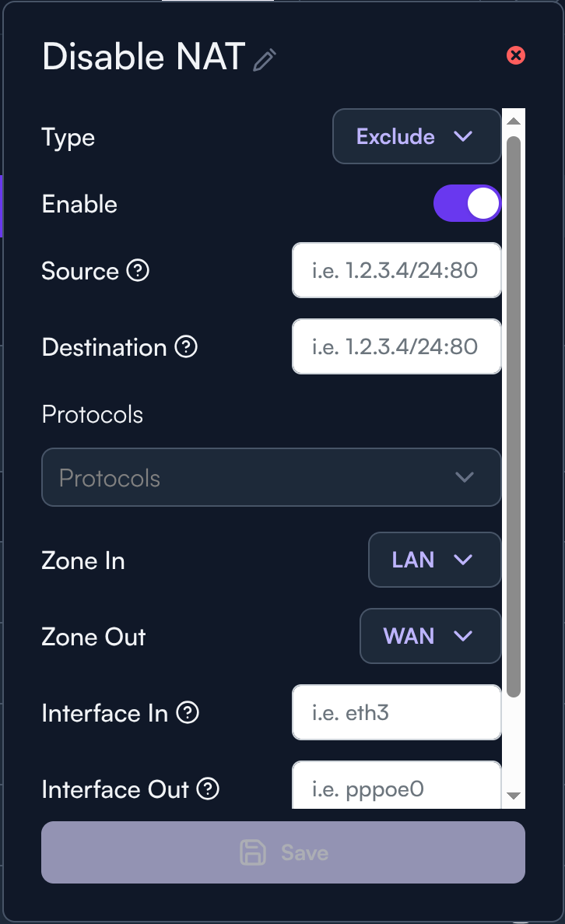Screen dimensions: 565x924
Task: Focus the Source address input field
Action: click(x=396, y=271)
